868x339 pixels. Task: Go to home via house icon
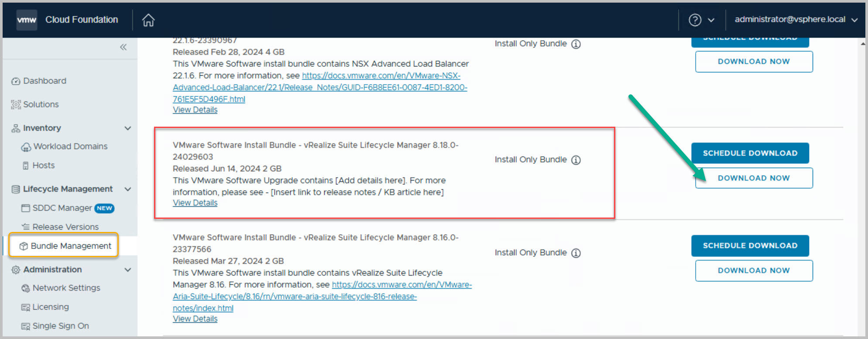tap(148, 20)
